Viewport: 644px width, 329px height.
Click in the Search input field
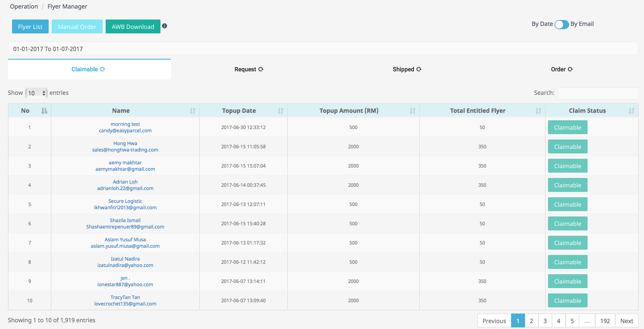[597, 93]
